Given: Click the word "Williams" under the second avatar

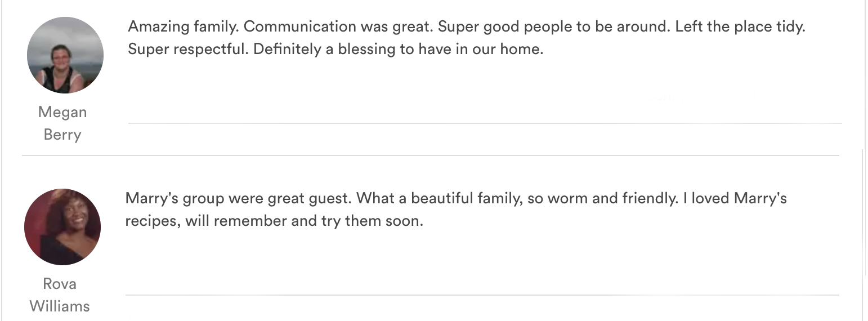Looking at the screenshot, I should (60, 306).
